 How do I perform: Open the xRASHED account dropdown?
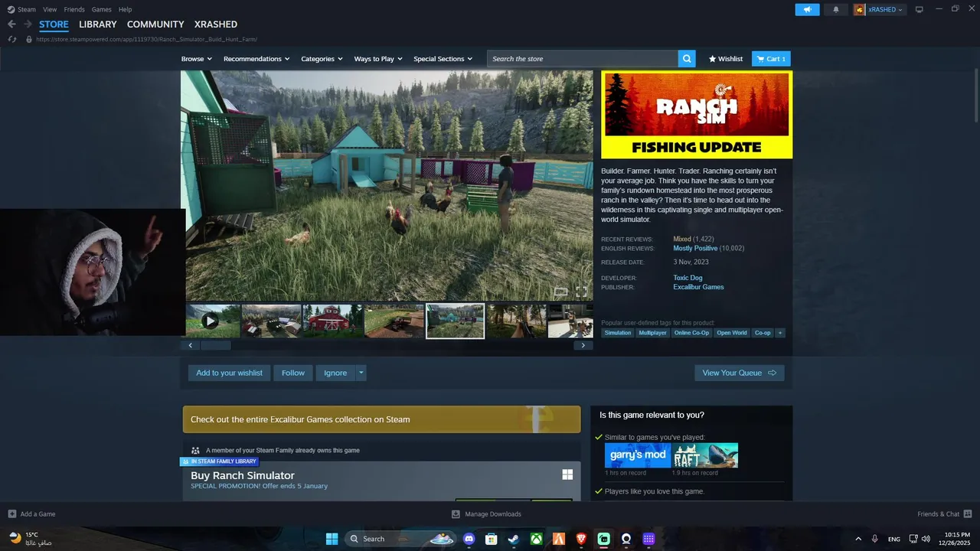pos(887,9)
